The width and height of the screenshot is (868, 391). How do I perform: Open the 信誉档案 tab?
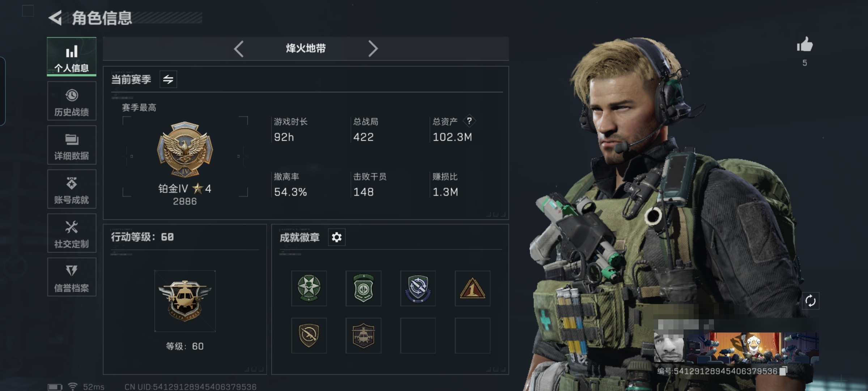tap(72, 277)
